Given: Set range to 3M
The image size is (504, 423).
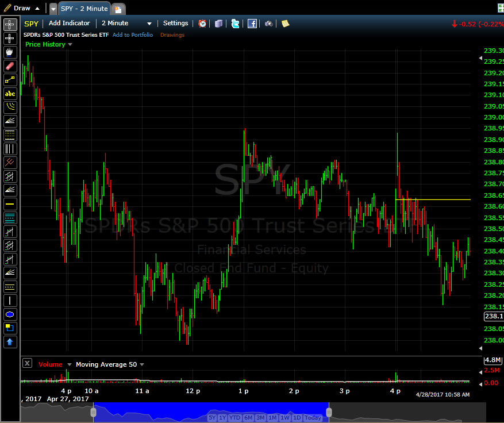Looking at the screenshot, I should [x=260, y=417].
